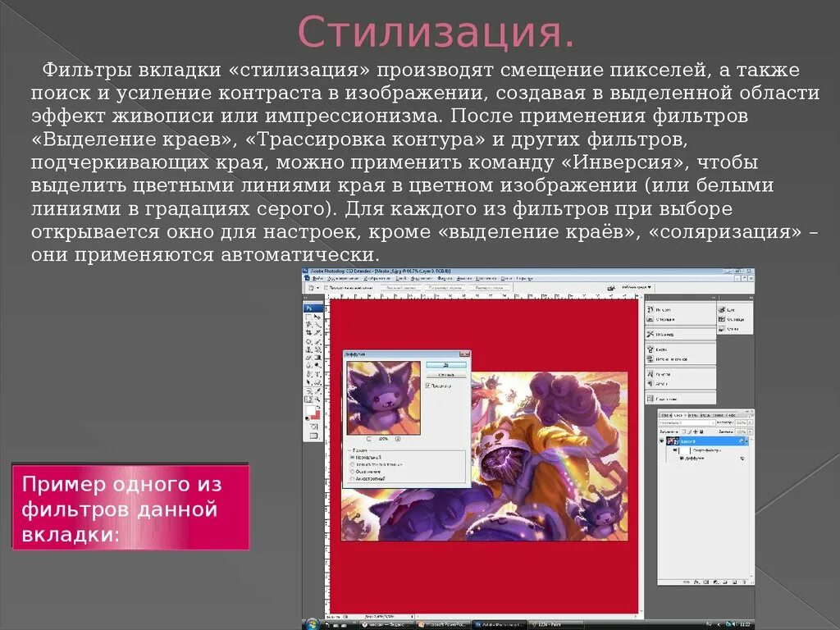Open the Операции (Actions) panel icon
The image size is (840, 630).
click(650, 319)
